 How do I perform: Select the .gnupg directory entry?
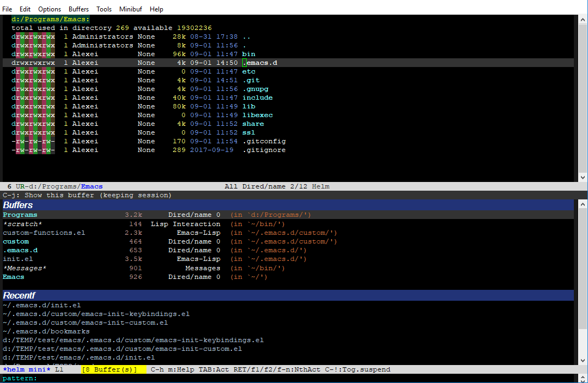[255, 89]
